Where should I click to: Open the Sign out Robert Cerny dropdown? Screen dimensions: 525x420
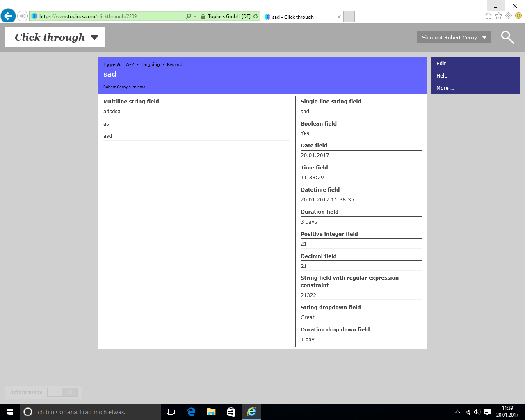click(x=454, y=37)
